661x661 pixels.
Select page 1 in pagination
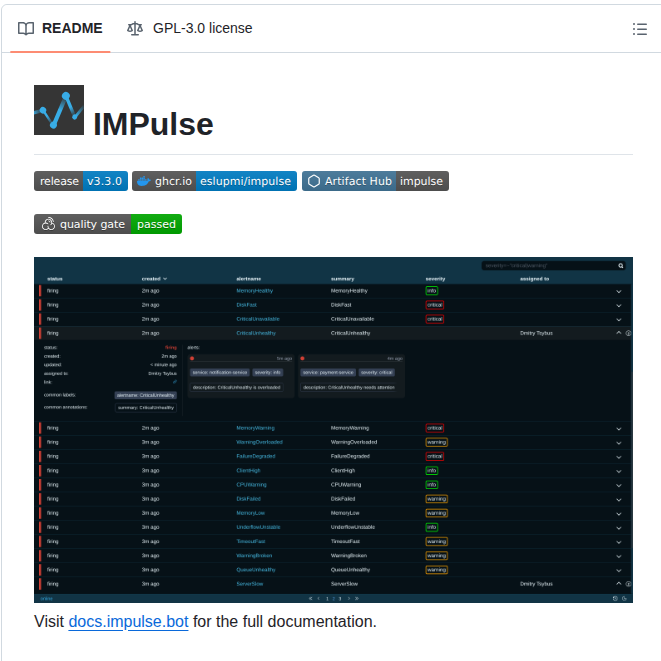327,599
